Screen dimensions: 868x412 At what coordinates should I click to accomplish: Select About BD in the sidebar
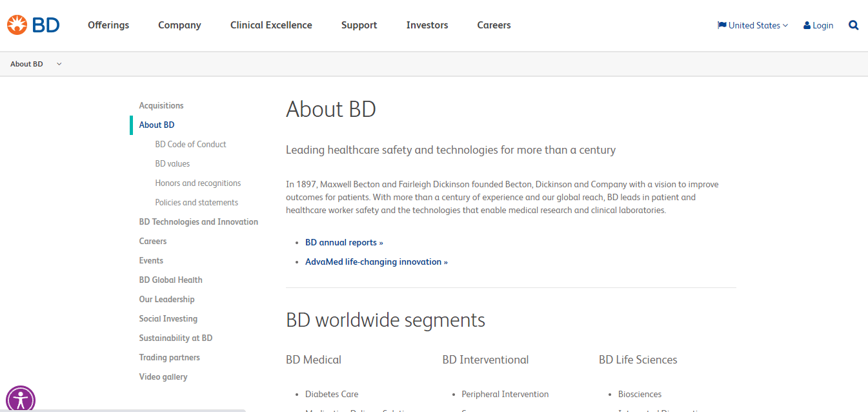pyautogui.click(x=157, y=125)
